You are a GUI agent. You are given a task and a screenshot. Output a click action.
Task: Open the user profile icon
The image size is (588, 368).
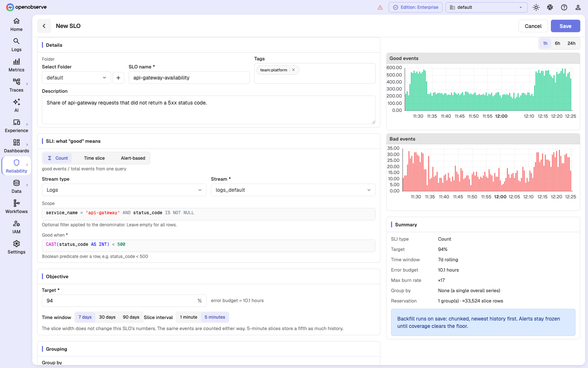[x=578, y=7]
